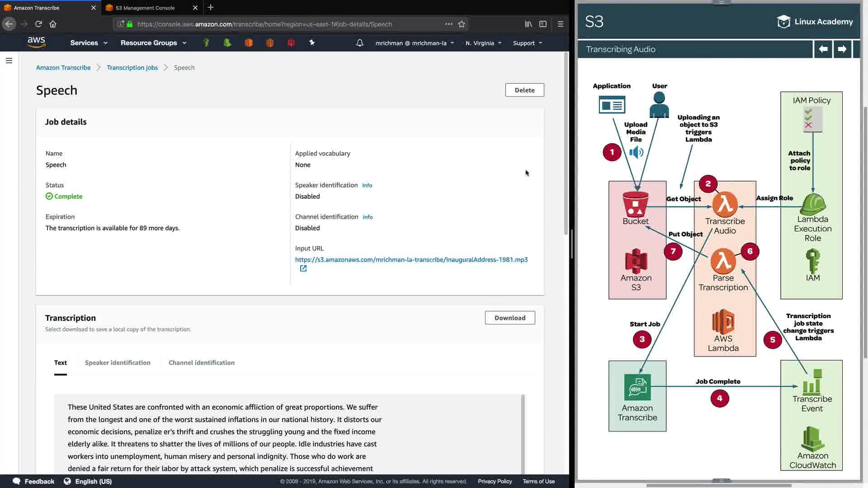Switch to S3 Management Console tab
Image resolution: width=868 pixels, height=488 pixels.
(145, 8)
